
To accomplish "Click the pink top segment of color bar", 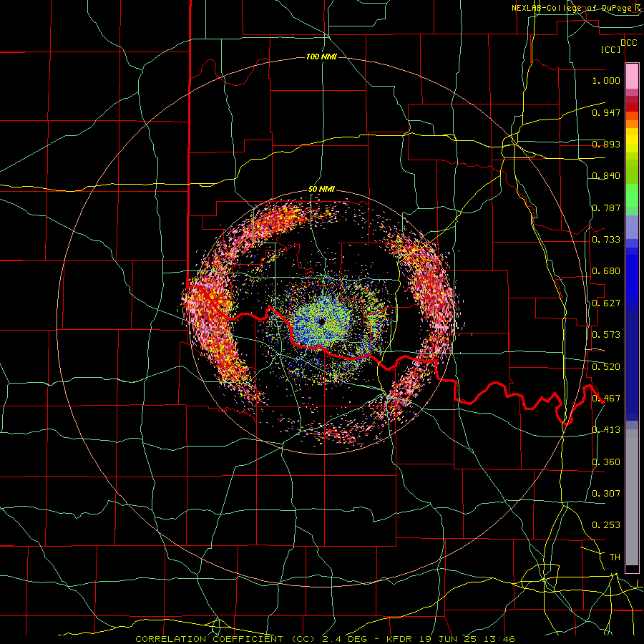I will [632, 76].
